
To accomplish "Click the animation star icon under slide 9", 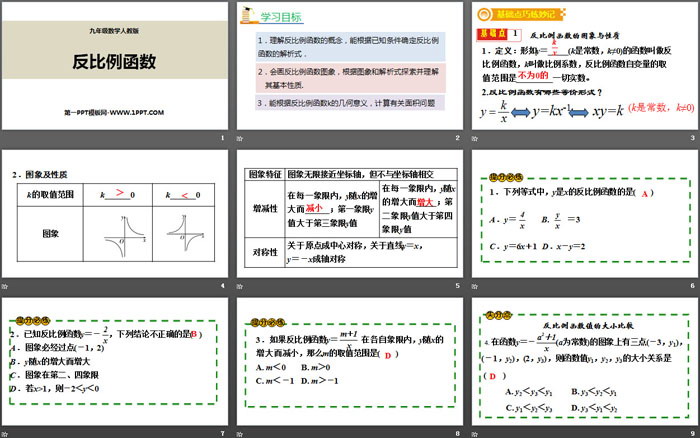I will 475,434.
